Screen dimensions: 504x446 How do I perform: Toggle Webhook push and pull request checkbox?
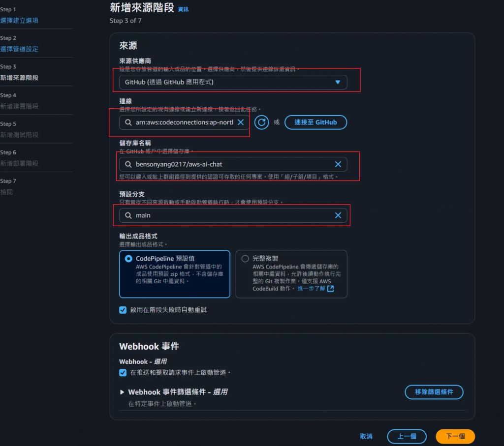point(123,372)
